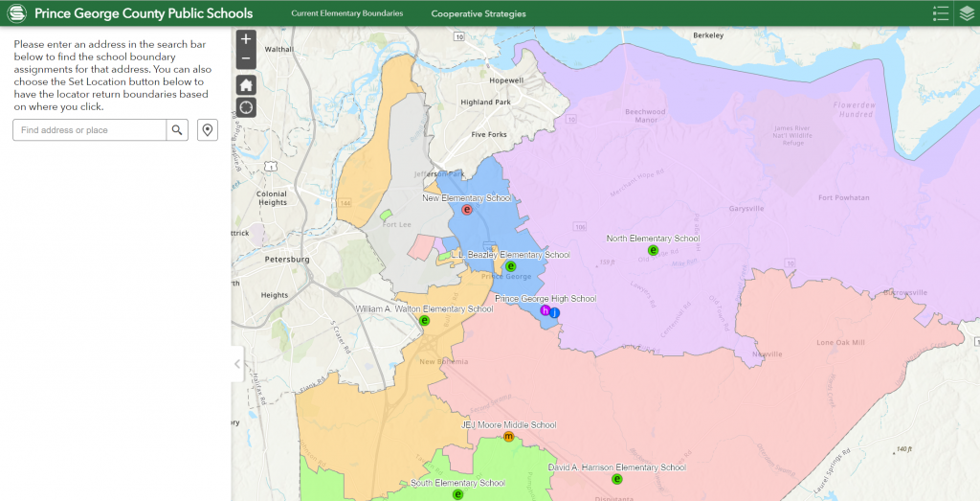Click James River Nat'l Wildlife Refuge label
Image resolution: width=980 pixels, height=501 pixels.
pos(792,135)
